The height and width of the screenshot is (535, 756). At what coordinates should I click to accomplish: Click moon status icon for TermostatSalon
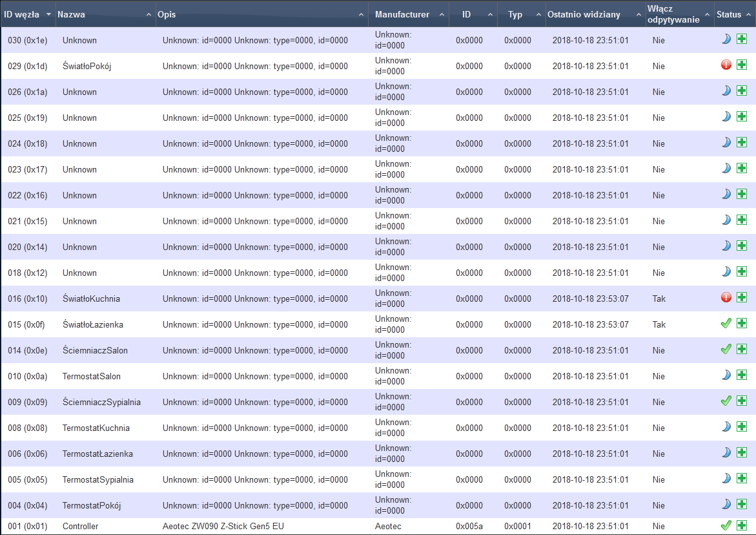click(x=726, y=375)
